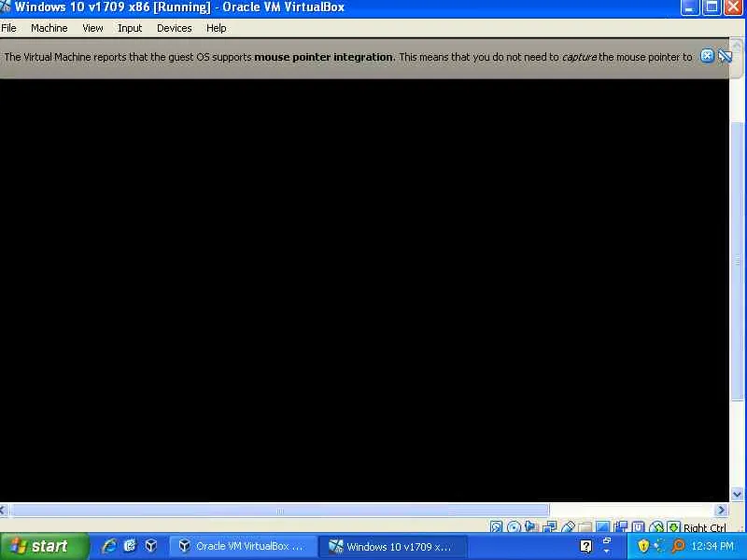Click the horizontal scrollbar right arrow
747x560 pixels.
click(721, 510)
